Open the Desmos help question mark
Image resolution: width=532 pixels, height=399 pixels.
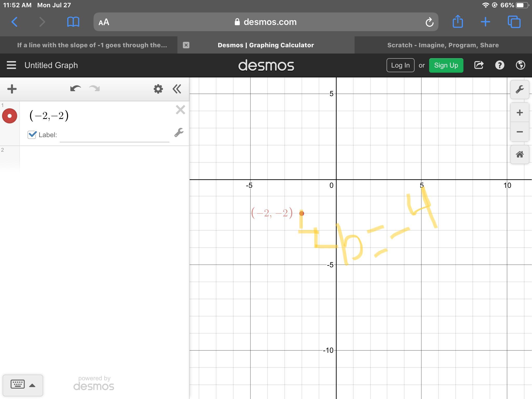coord(500,65)
